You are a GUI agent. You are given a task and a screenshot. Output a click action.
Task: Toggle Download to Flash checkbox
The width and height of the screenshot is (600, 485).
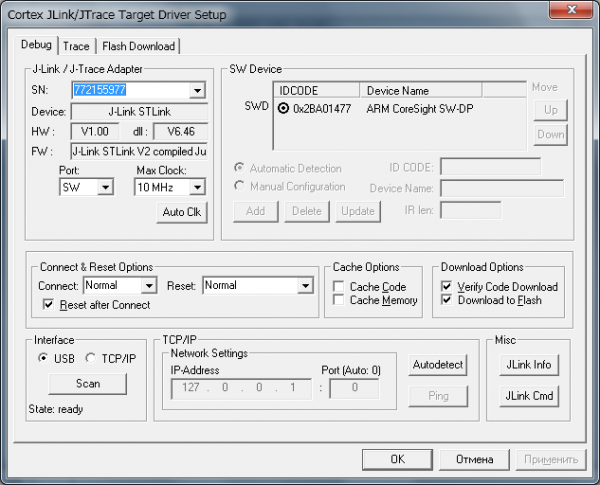447,300
